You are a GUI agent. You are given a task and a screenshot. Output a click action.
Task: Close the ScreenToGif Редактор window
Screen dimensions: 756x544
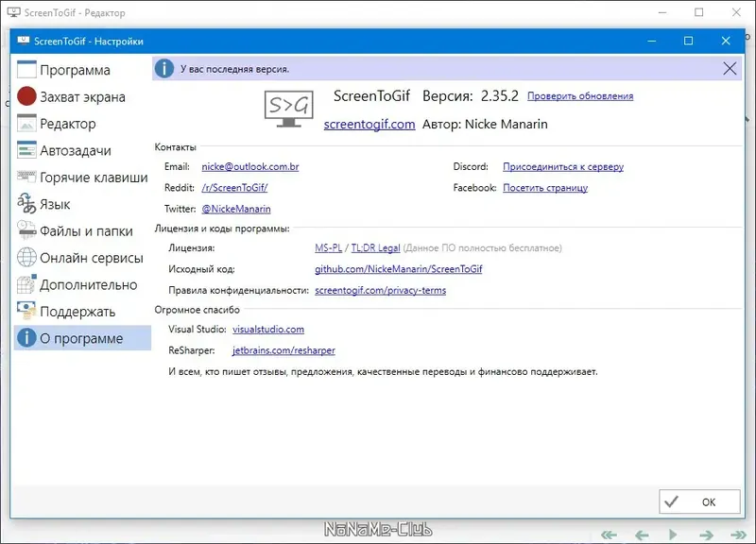(x=736, y=12)
